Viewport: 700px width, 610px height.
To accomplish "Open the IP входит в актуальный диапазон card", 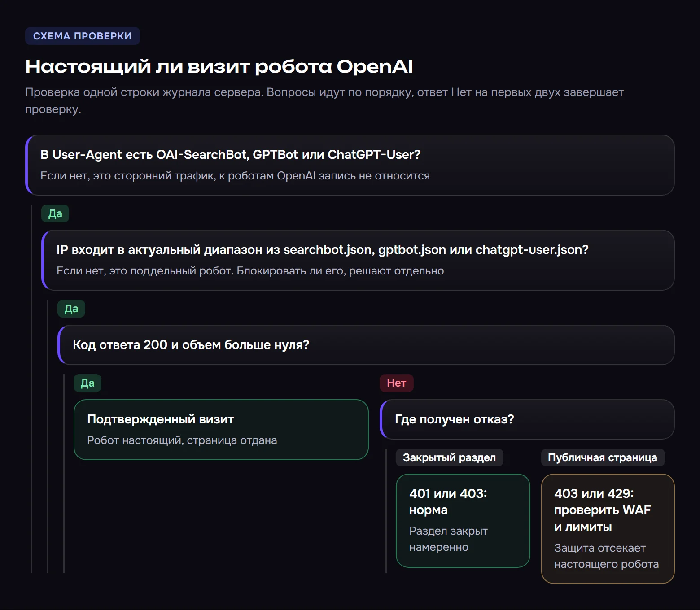I will pyautogui.click(x=358, y=260).
